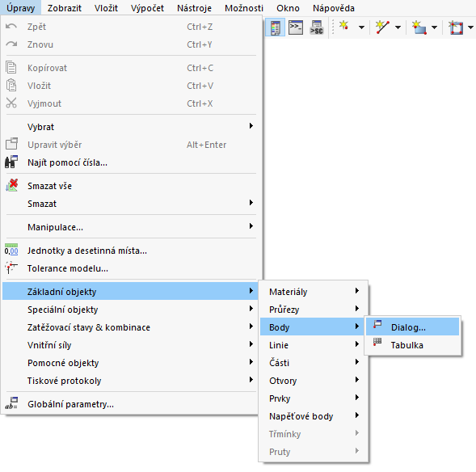Open the Nápověda menu

pos(334,8)
